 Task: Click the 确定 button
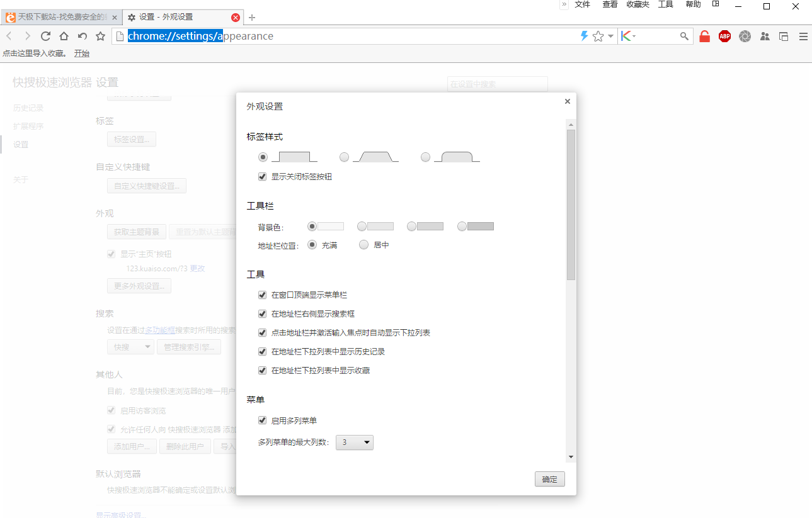[x=549, y=478]
